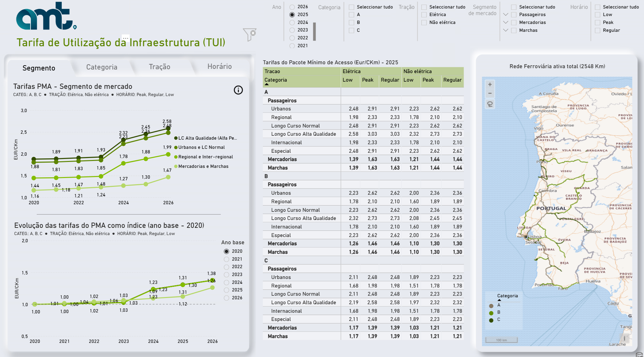Enable the Elétrica traction checkbox
Viewport: 644px width, 357px height.
pos(424,15)
